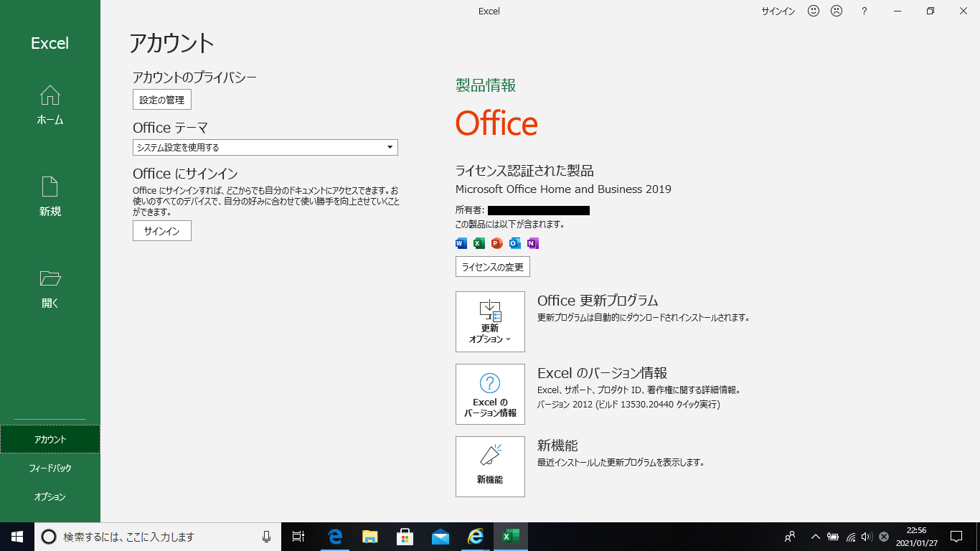Screen dimensions: 980x551
Task: Click the Office logo text
Action: pos(496,123)
